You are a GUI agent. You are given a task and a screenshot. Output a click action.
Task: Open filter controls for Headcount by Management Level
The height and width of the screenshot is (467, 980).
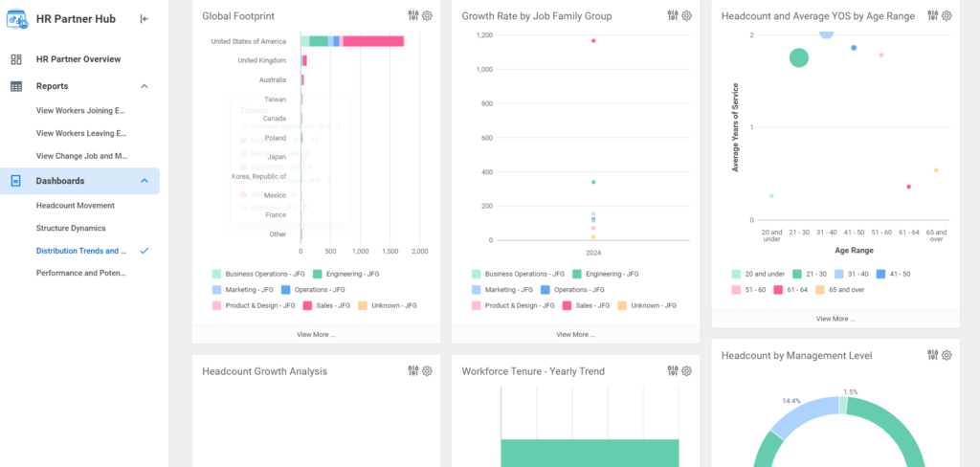[x=932, y=354]
